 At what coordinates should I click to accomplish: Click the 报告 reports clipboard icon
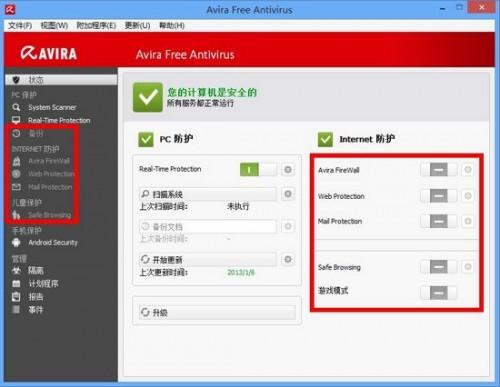(16, 297)
